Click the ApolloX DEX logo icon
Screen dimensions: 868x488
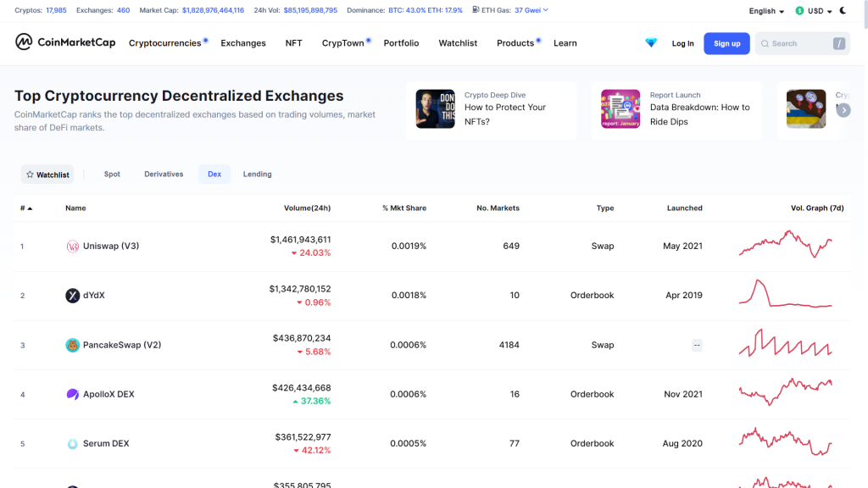click(x=73, y=395)
